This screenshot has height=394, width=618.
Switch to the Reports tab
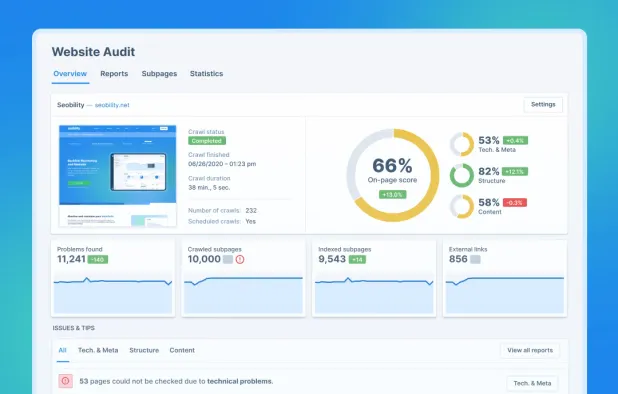[x=114, y=74]
